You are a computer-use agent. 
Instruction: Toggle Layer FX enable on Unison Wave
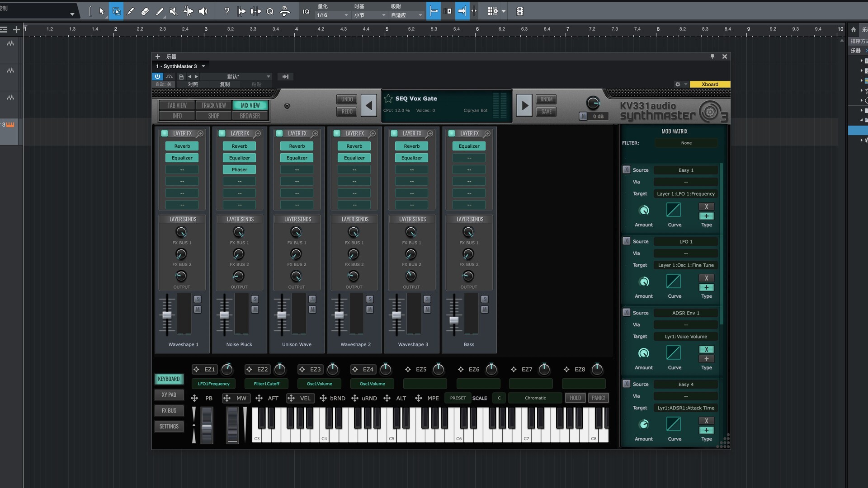(x=279, y=133)
